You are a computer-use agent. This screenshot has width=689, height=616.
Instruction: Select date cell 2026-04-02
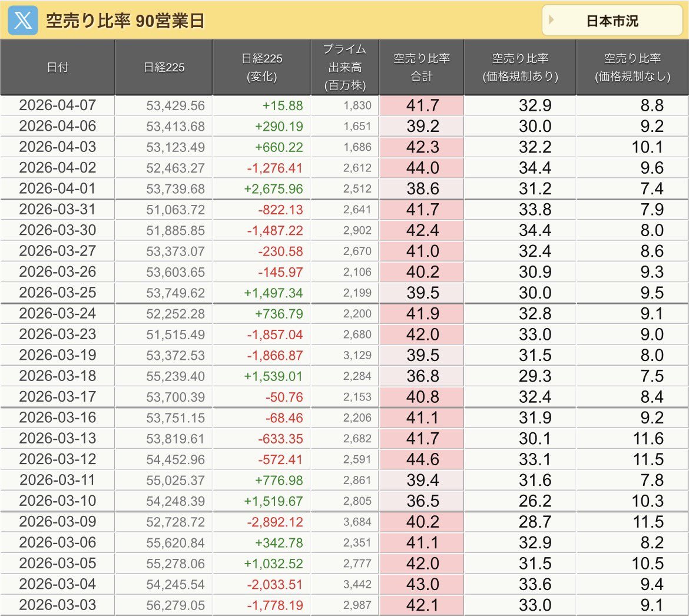click(58, 168)
